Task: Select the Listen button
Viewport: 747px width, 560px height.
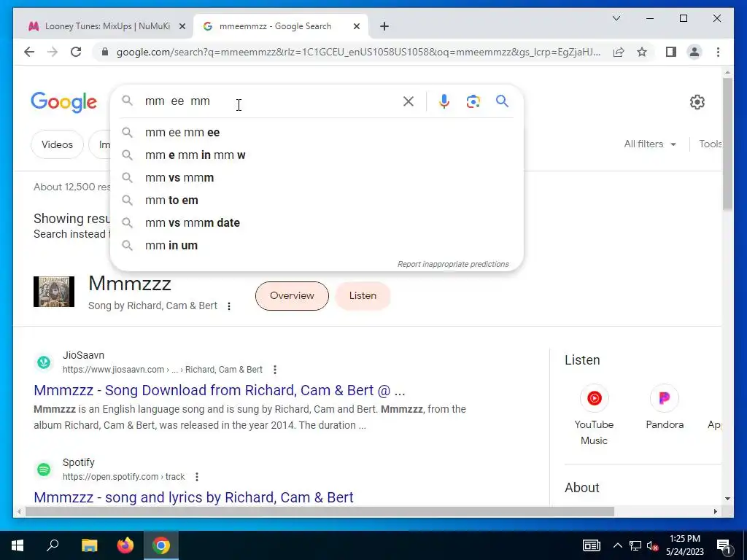Action: (363, 296)
